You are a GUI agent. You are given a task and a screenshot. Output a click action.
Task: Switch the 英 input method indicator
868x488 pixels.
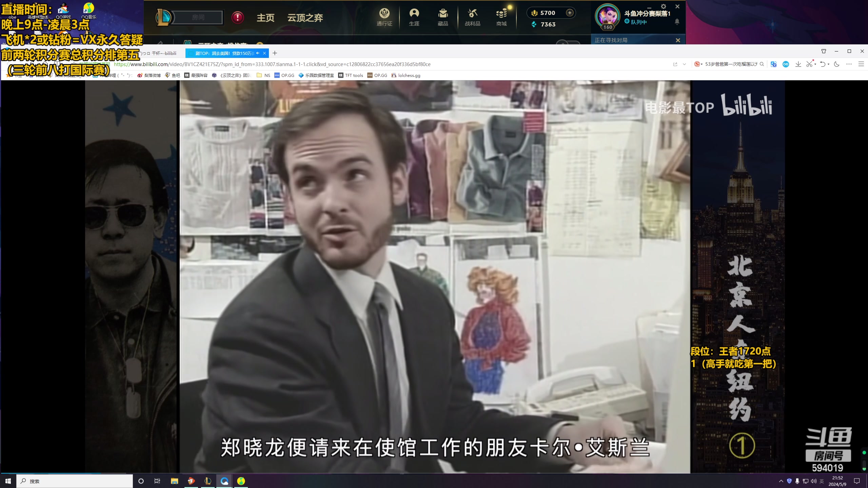pyautogui.click(x=822, y=481)
